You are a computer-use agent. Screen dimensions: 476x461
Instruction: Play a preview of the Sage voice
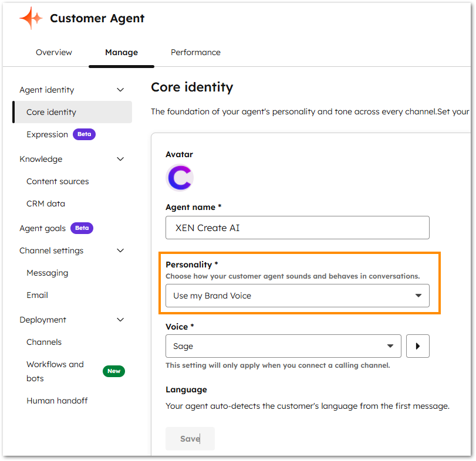click(x=417, y=346)
